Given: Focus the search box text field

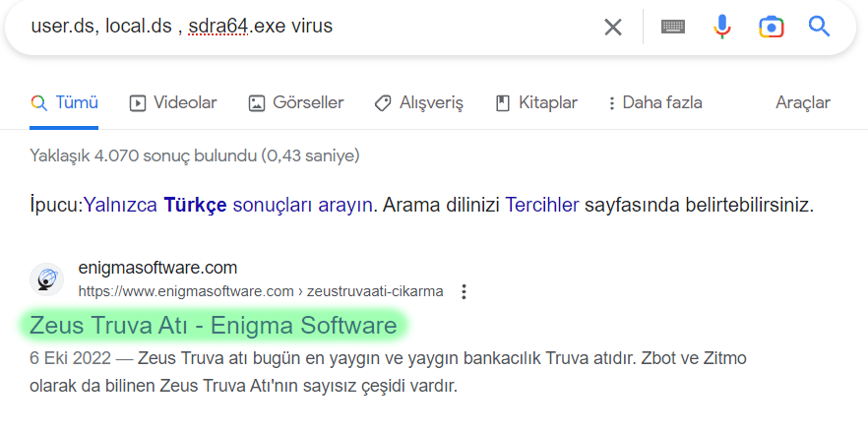Looking at the screenshot, I should (295, 27).
